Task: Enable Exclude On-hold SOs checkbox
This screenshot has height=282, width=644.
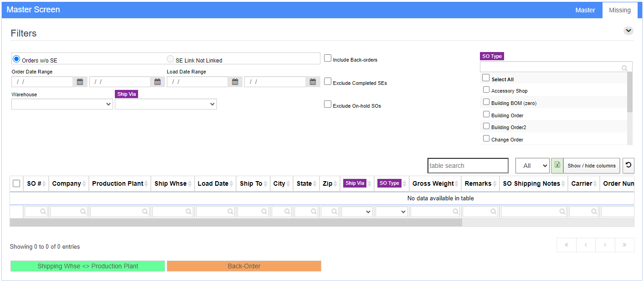Action: [x=328, y=104]
